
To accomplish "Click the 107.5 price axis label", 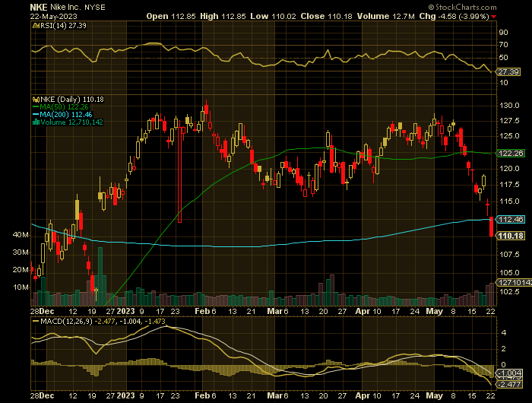I will [x=509, y=254].
